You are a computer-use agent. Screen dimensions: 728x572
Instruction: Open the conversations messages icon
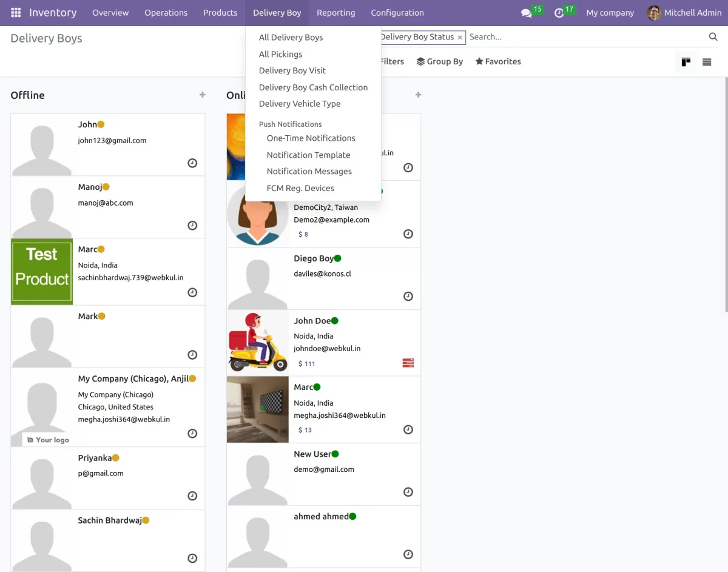pos(526,13)
